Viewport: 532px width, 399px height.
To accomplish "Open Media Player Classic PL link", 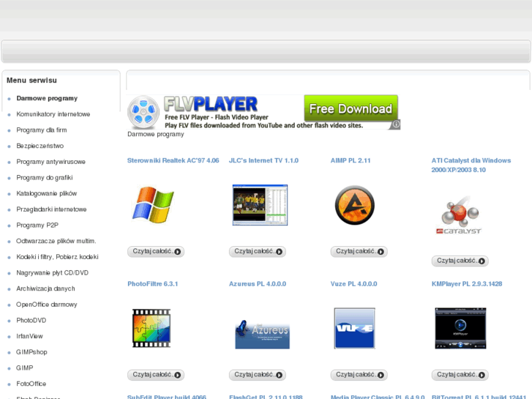I will 378,397.
